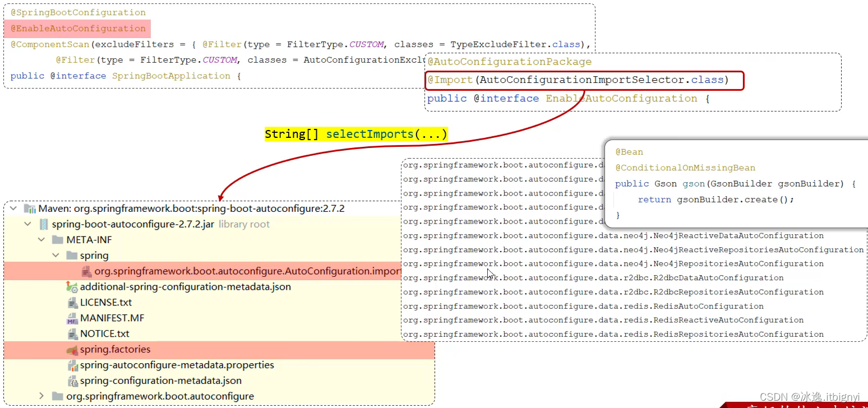Screen dimensions: 868x408
Task: Open org.springframework.boot.autoconfigure.AutoConfiguration.imports file
Action: 248,271
